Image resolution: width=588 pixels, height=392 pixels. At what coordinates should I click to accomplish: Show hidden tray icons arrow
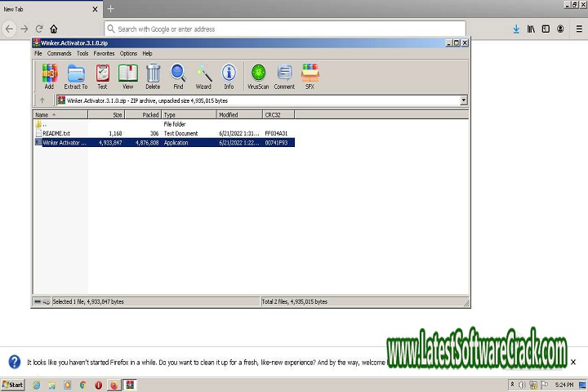click(512, 385)
